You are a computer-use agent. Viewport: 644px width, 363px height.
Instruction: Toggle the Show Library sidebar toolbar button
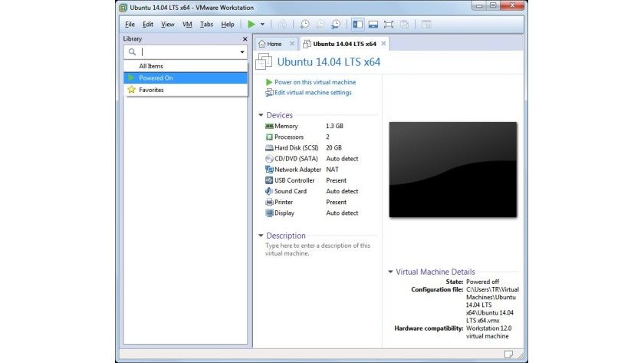358,25
